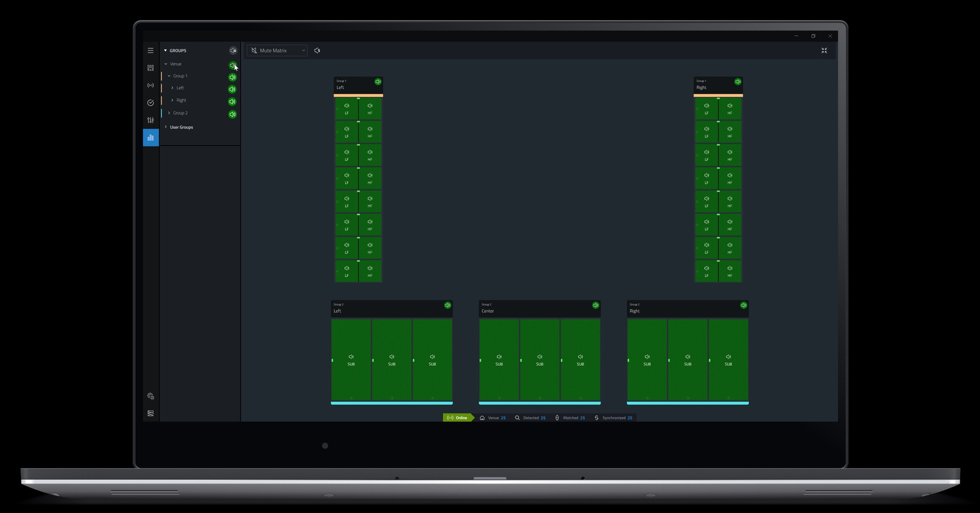Collapse the GROUPS panel triangle
The image size is (980, 513).
(165, 51)
